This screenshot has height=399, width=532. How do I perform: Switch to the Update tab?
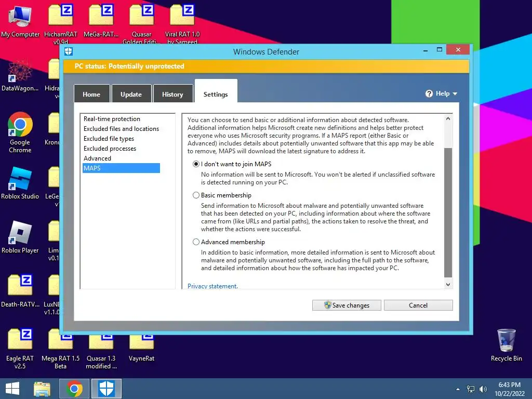[131, 95]
